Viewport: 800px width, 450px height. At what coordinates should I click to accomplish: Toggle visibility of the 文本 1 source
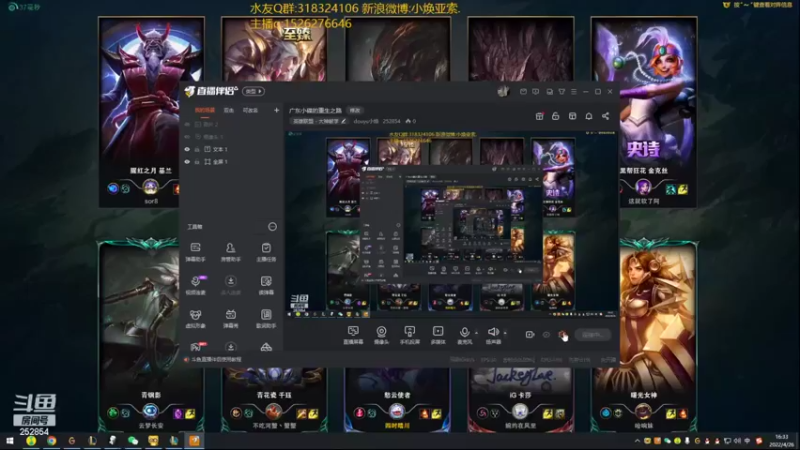tap(187, 149)
